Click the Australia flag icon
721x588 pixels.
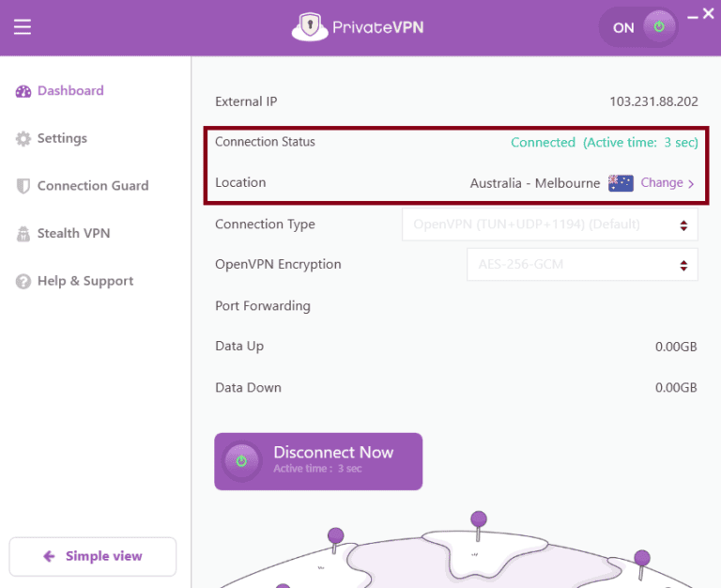coord(621,183)
